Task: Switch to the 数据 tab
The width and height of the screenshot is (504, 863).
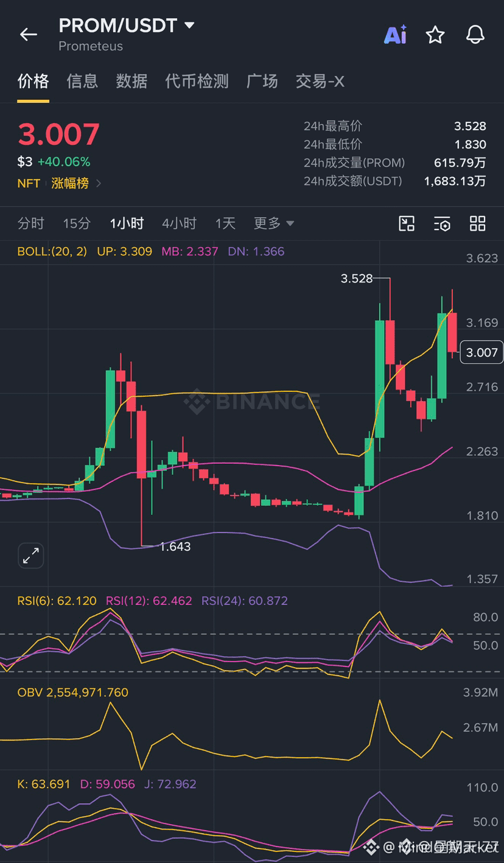Action: tap(131, 81)
